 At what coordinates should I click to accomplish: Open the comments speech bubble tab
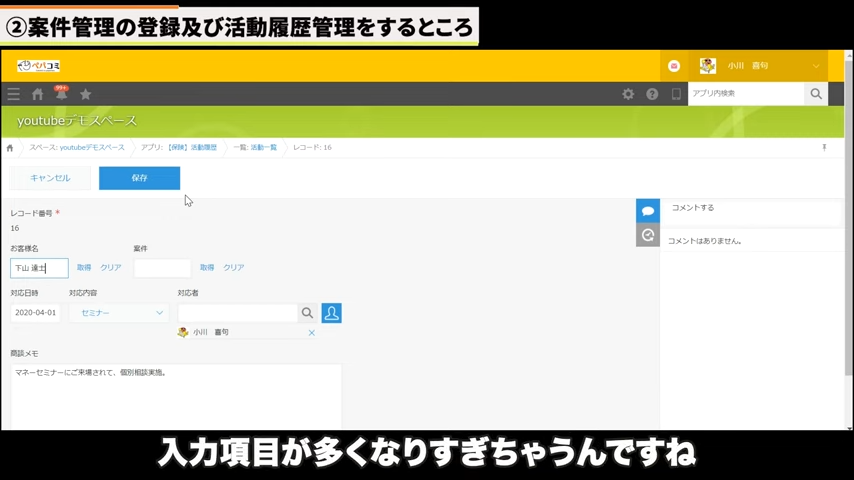pos(648,211)
